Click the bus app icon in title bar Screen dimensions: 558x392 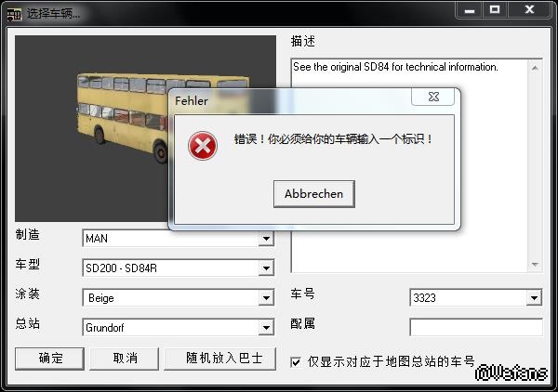(15, 14)
